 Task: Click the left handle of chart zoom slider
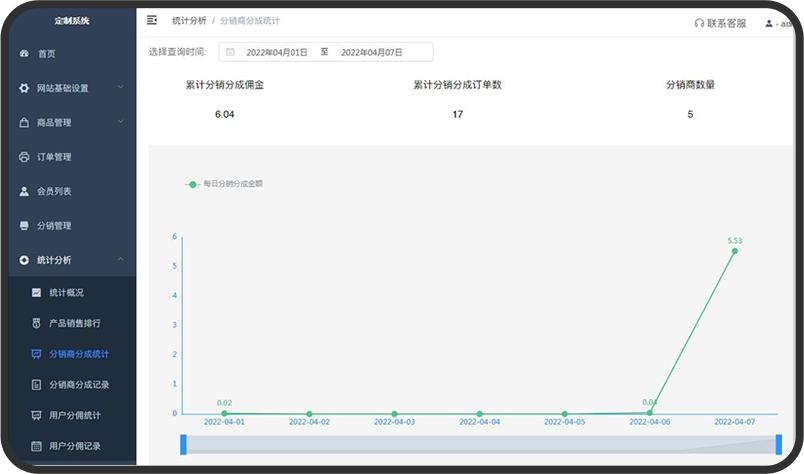point(184,444)
